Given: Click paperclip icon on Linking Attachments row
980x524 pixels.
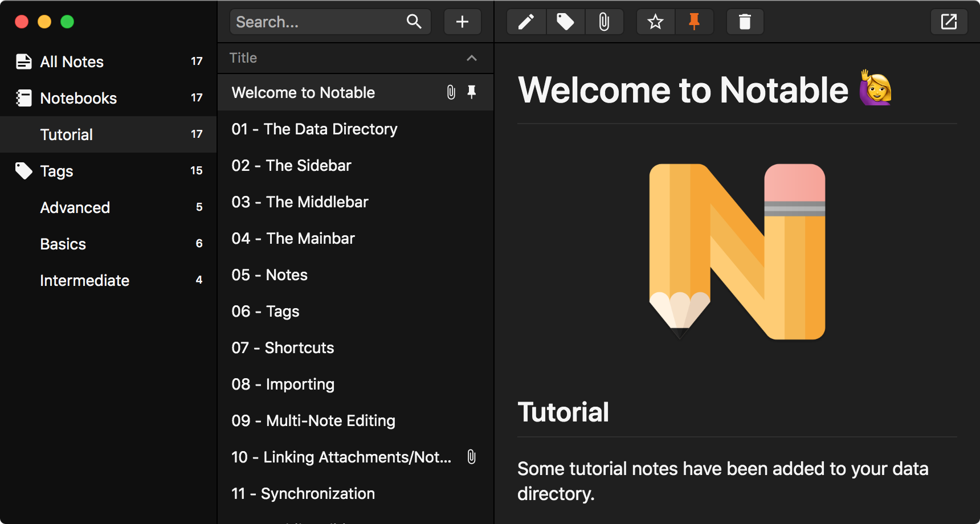Looking at the screenshot, I should [472, 457].
